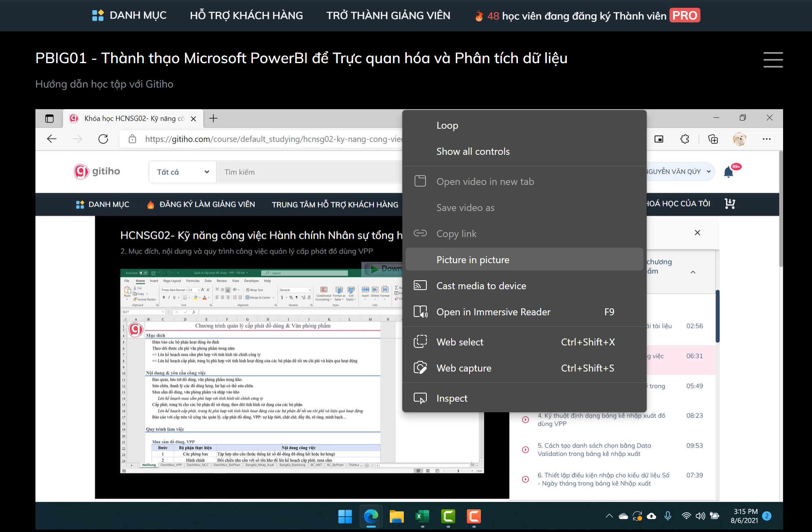Click the browser page vertical scrollbar
This screenshot has width=812, height=532.
tap(781, 210)
